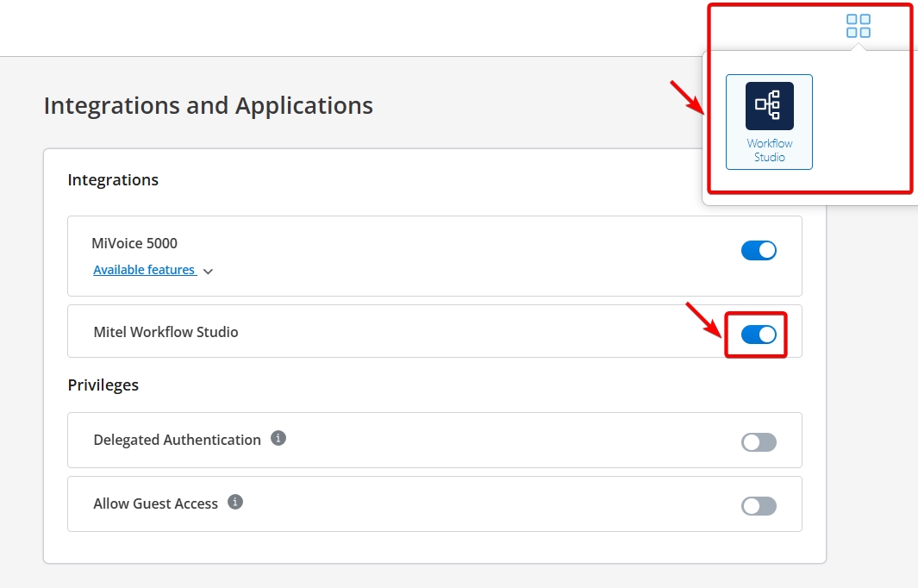Screen dimensions: 918x588
Task: Select the Delegated Authentication label
Action: 177,440
